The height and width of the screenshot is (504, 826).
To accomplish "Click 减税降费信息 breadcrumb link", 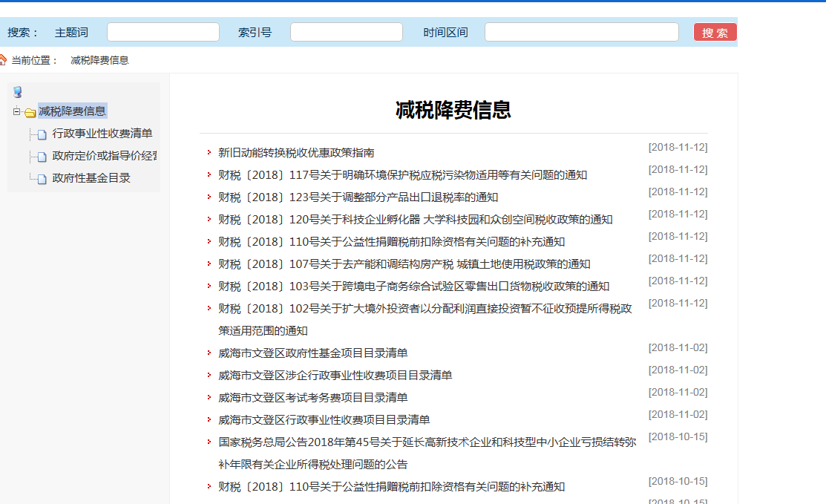I will click(x=99, y=60).
